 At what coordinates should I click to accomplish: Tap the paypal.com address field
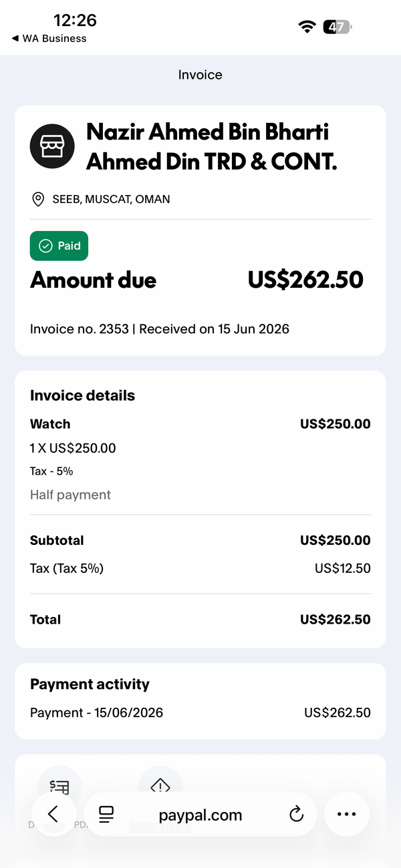point(200,815)
